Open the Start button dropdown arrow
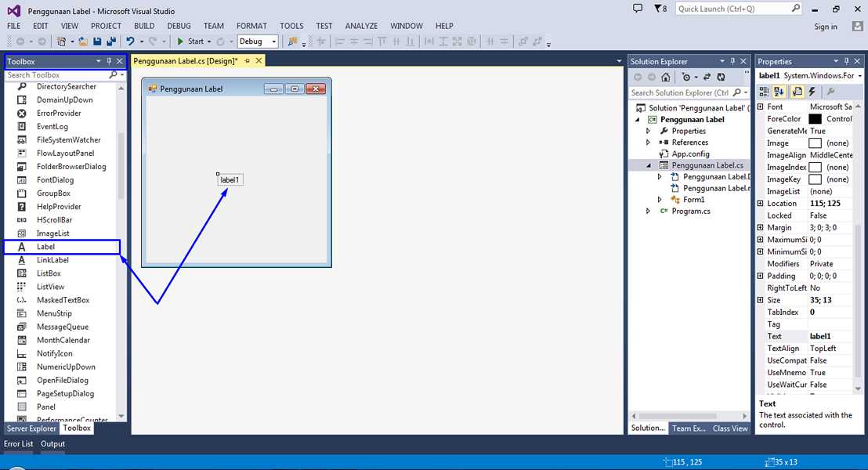 209,42
